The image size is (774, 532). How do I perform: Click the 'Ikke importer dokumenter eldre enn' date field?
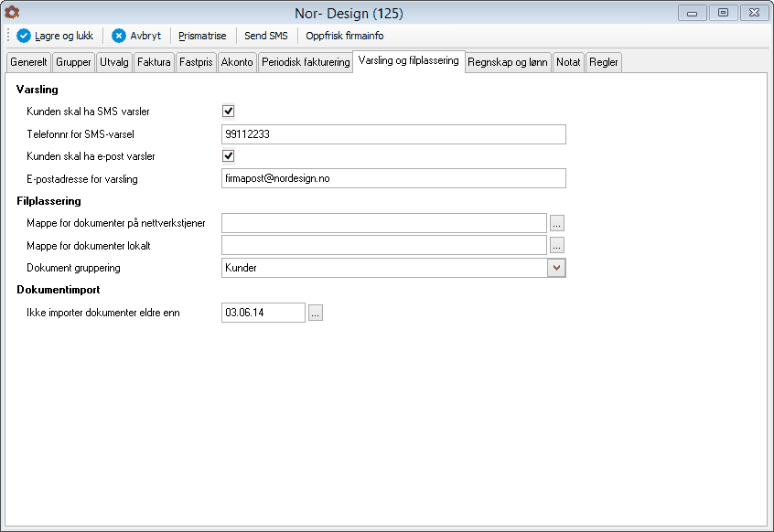coord(263,313)
